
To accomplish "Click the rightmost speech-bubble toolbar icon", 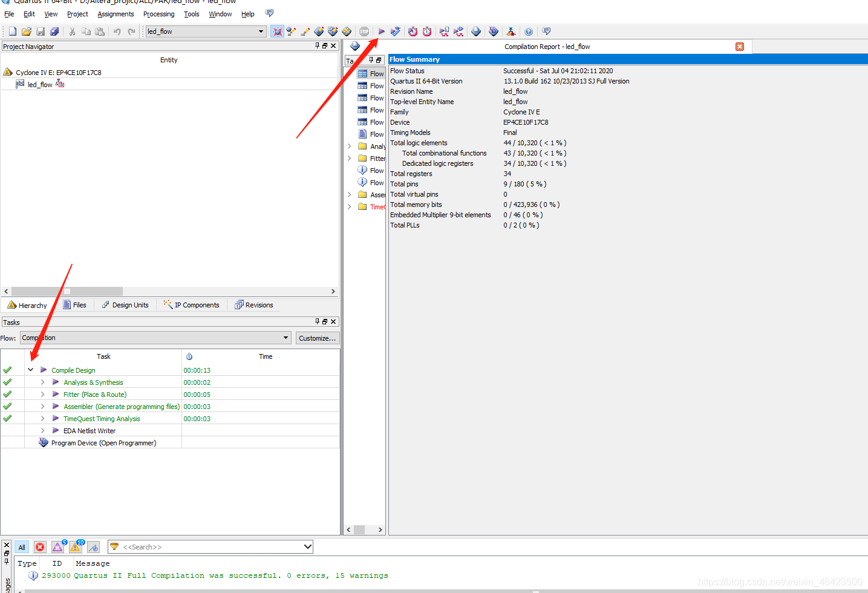I will (546, 31).
